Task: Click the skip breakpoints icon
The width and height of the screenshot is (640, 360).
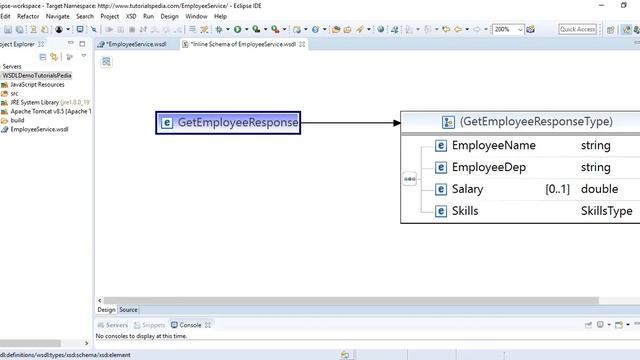Action: click(x=94, y=29)
